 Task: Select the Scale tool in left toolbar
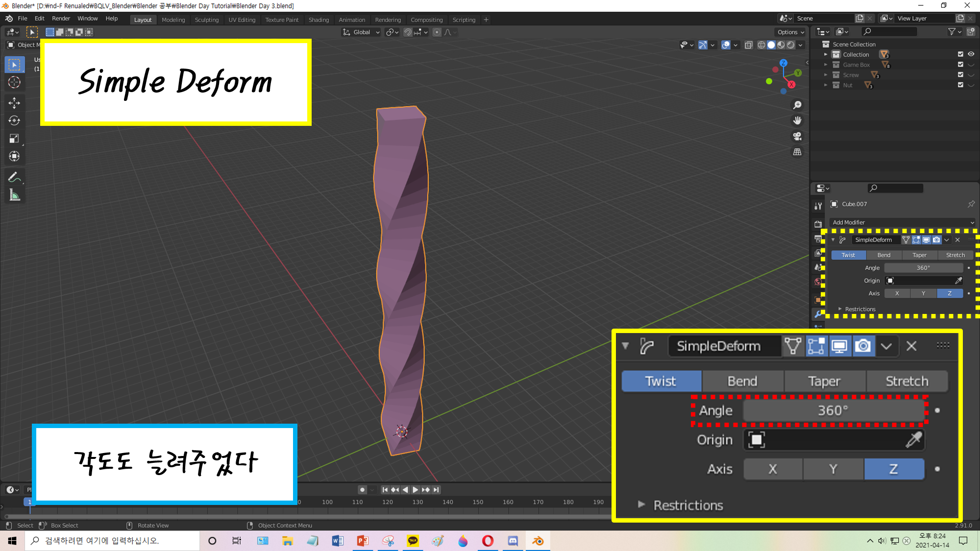pos(14,139)
